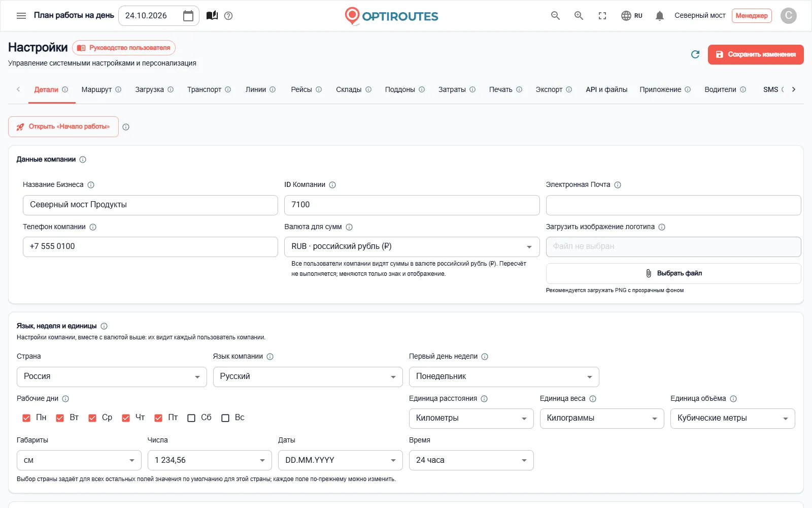The image size is (812, 508).
Task: Click Открыть «Начало работы» button
Action: (63, 127)
